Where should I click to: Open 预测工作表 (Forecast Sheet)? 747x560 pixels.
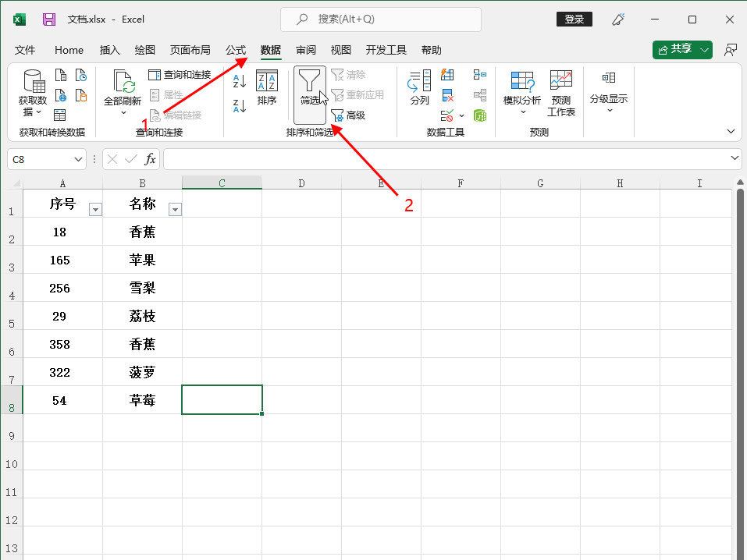pyautogui.click(x=560, y=92)
